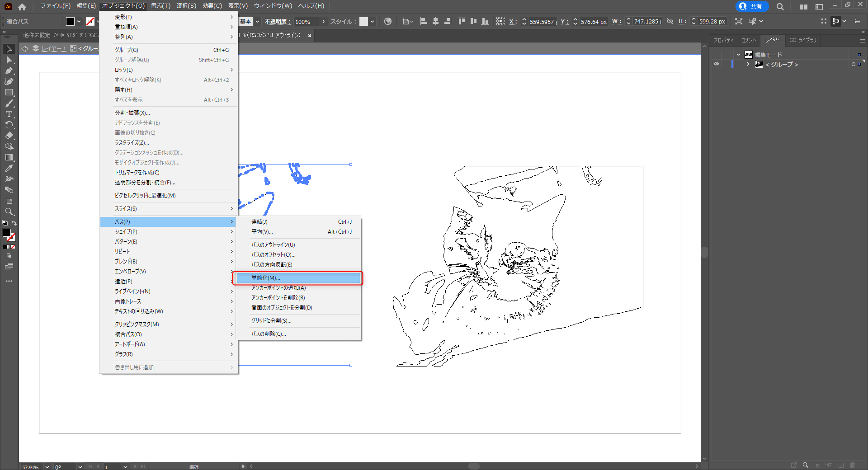
Task: Choose 単純化(M)... from Path submenu
Action: coord(298,278)
